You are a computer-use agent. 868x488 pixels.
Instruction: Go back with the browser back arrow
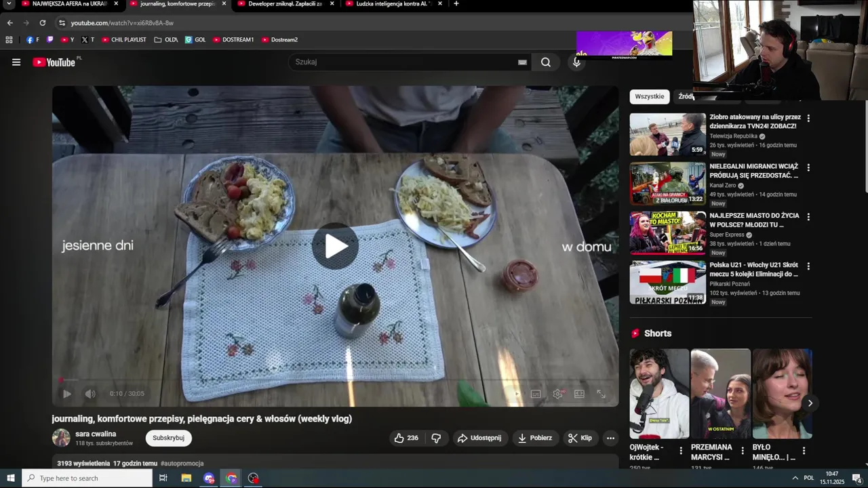(9, 23)
